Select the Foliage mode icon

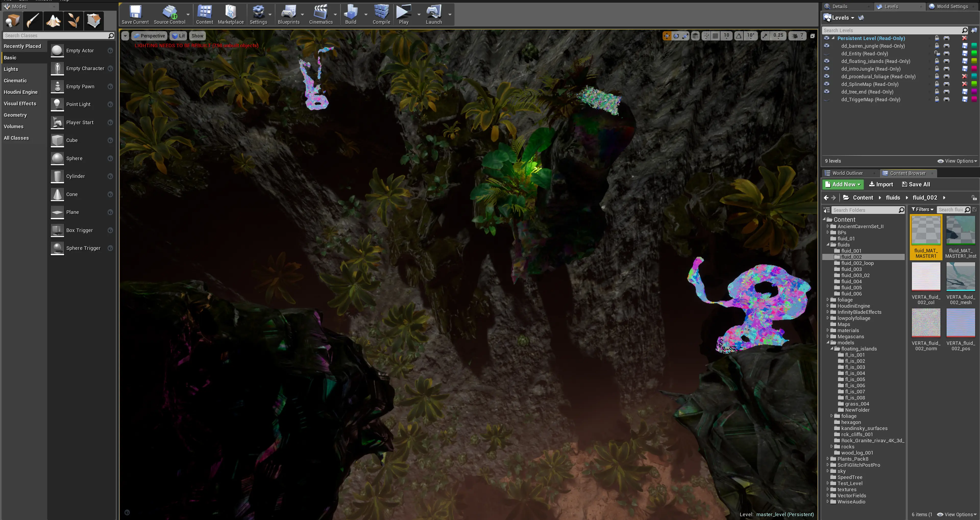(x=73, y=21)
